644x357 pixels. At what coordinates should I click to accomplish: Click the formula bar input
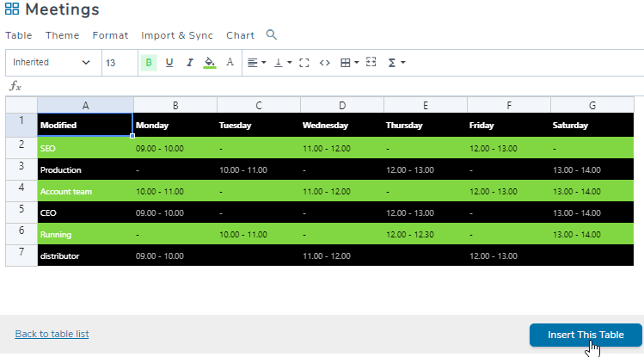(333, 86)
